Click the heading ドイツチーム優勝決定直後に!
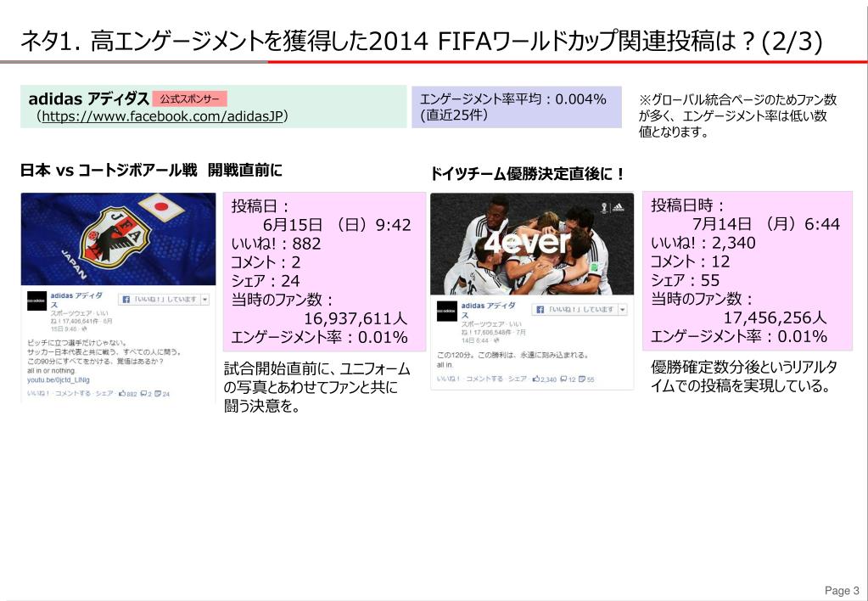Screen dimensions: 868x601 tap(528, 174)
